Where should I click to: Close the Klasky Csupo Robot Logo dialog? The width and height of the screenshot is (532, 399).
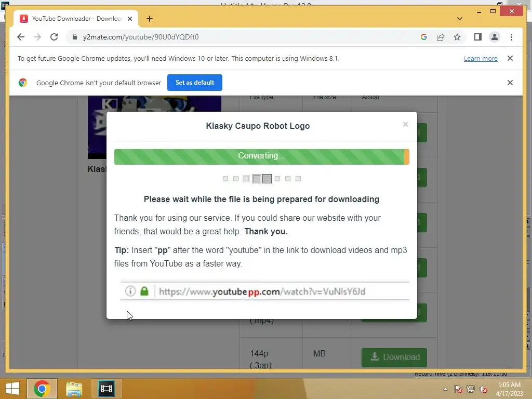[405, 125]
